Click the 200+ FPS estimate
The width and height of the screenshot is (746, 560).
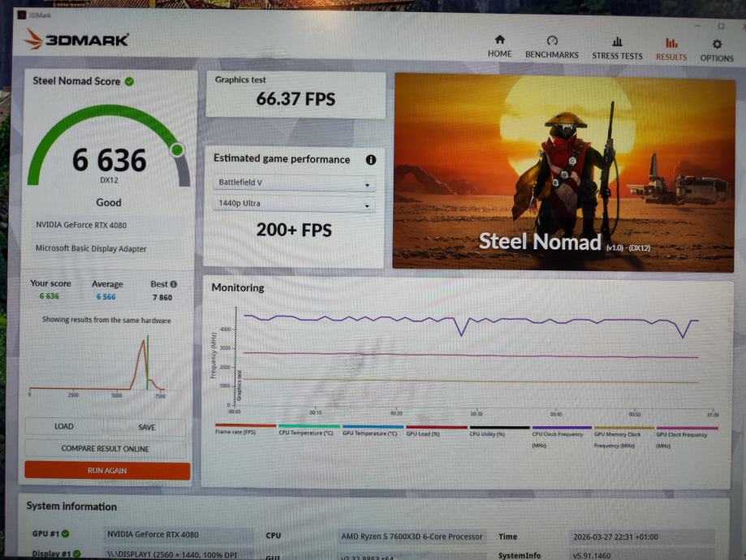coord(294,230)
